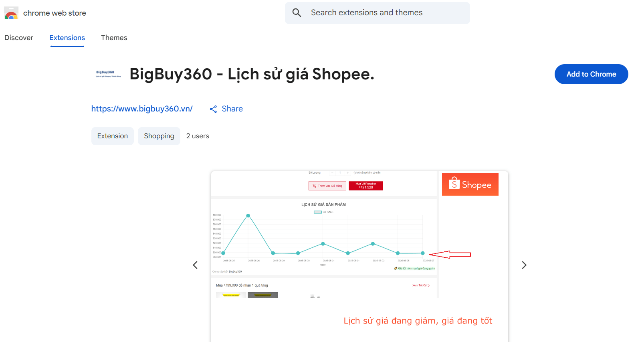Advance to next screenshot with right chevron
Image resolution: width=644 pixels, height=342 pixels.
click(x=524, y=265)
